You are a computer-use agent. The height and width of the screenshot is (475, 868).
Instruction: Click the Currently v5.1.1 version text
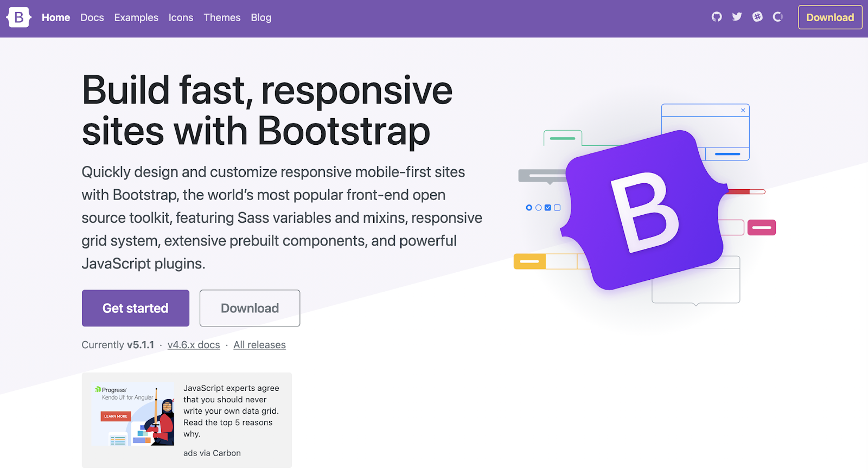118,345
